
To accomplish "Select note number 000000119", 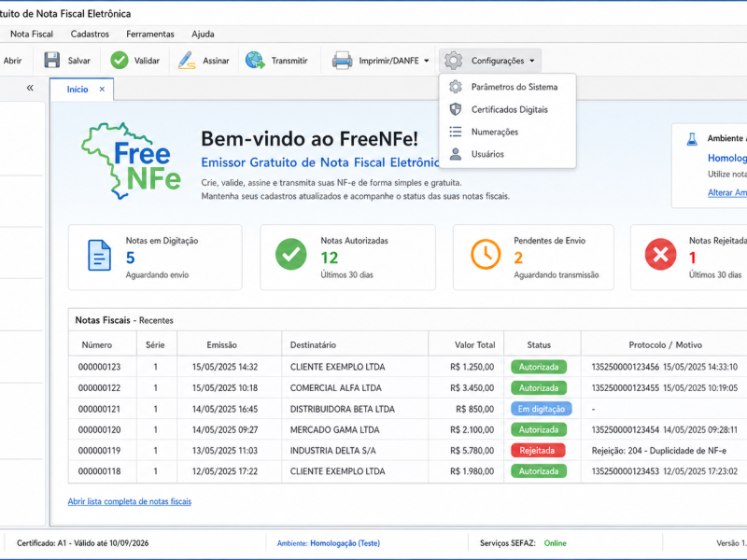I will click(100, 451).
